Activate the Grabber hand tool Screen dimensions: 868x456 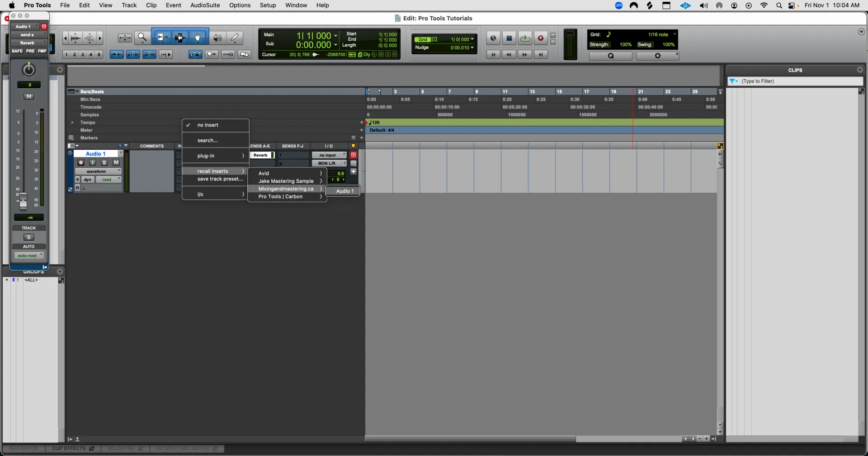[198, 38]
